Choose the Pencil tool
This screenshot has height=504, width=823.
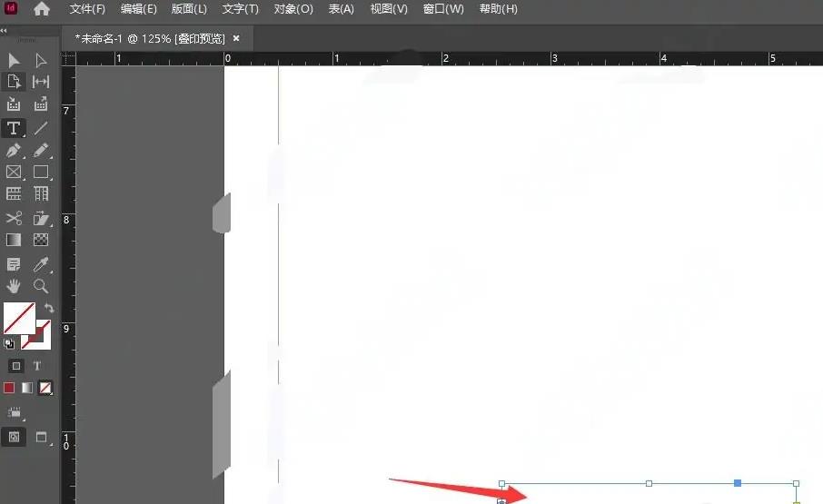point(41,151)
